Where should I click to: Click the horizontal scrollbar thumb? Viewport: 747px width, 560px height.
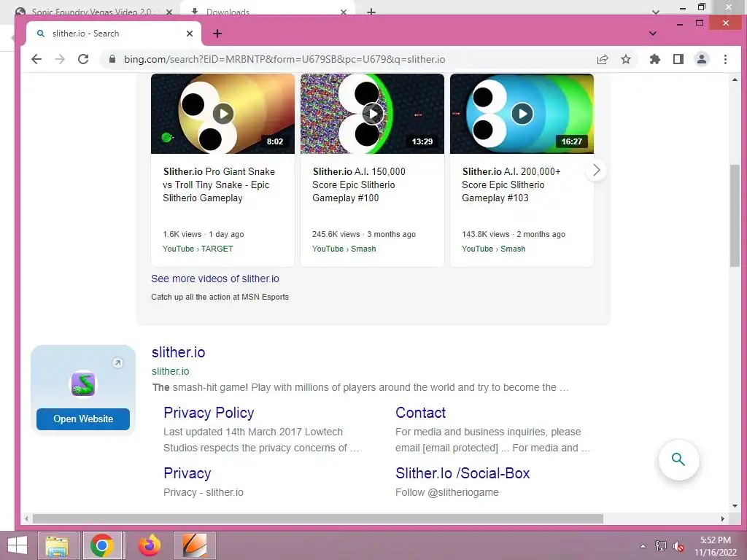(x=318, y=518)
